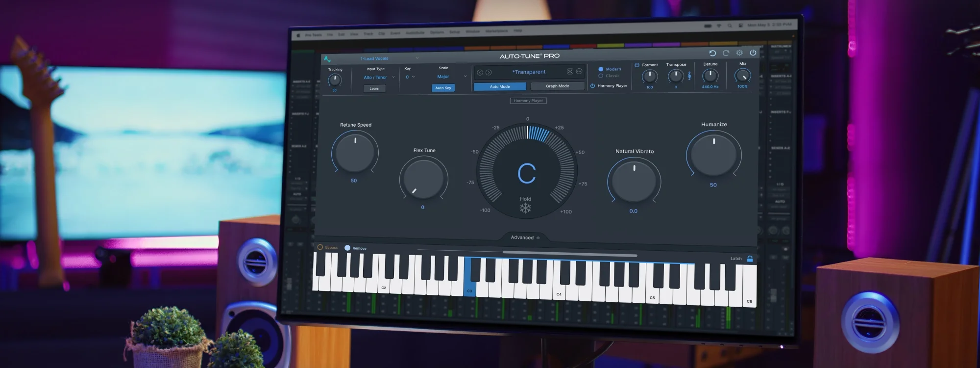Screen dimensions: 980x368
Task: Click the Redo arrow icon
Action: [x=726, y=53]
